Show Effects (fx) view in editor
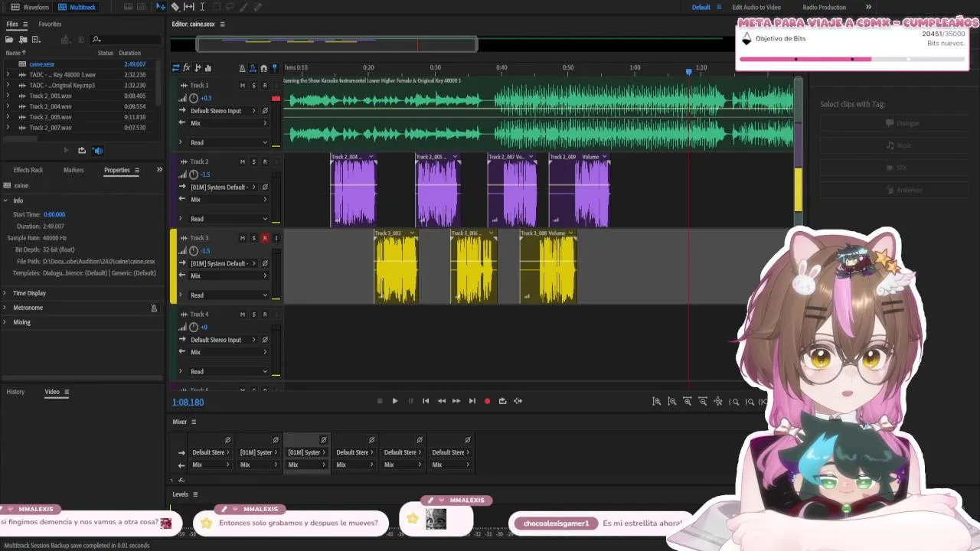This screenshot has height=551, width=980. pyautogui.click(x=186, y=68)
